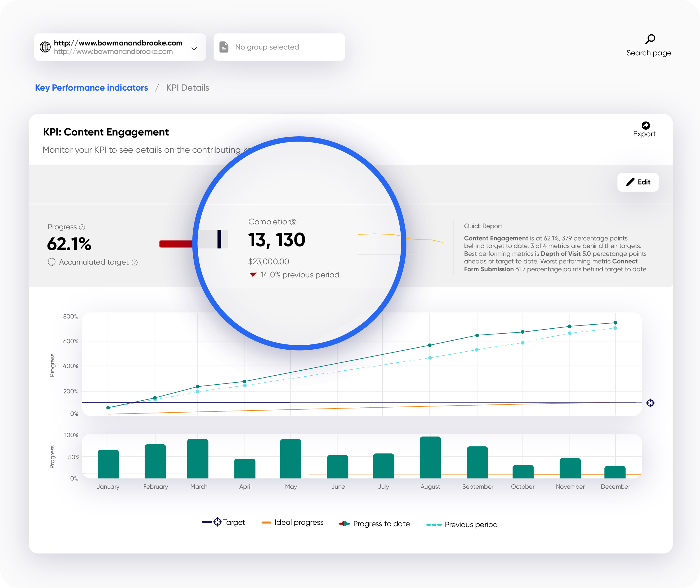Open the Progress help tooltip question mark
The width and height of the screenshot is (700, 588).
coord(82,227)
